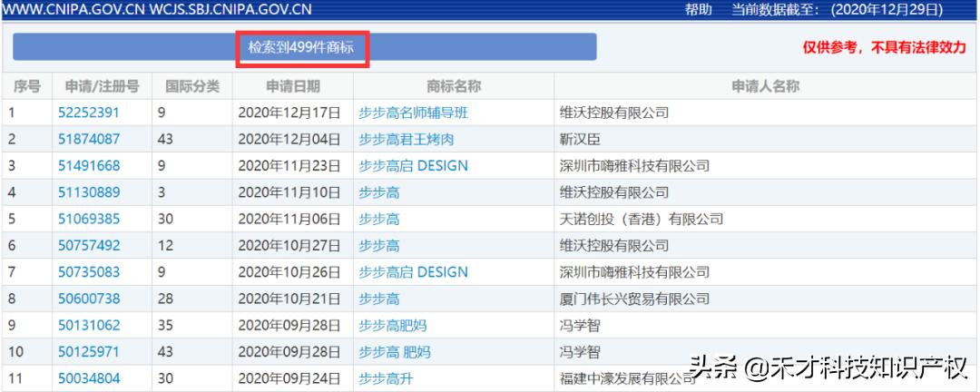Viewport: 980px width, 392px height.
Task: Open registration number 50757492
Action: point(88,246)
